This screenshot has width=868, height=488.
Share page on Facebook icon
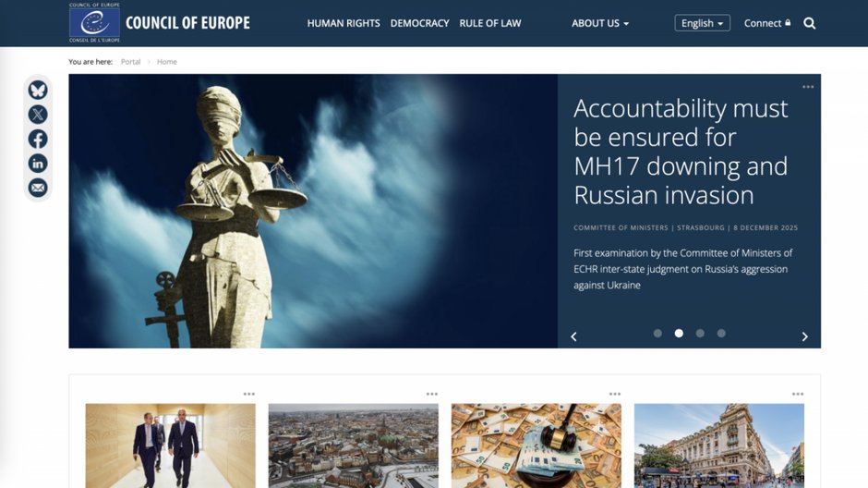coord(38,139)
